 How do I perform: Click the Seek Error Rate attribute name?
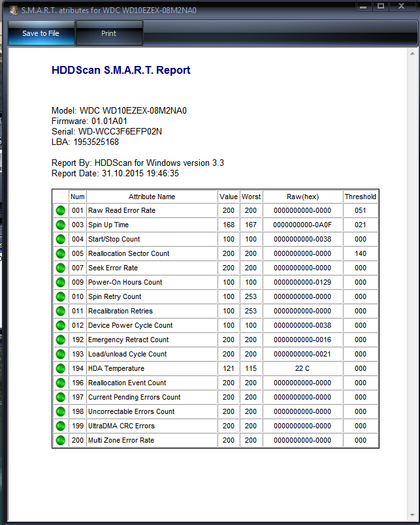[x=113, y=268]
